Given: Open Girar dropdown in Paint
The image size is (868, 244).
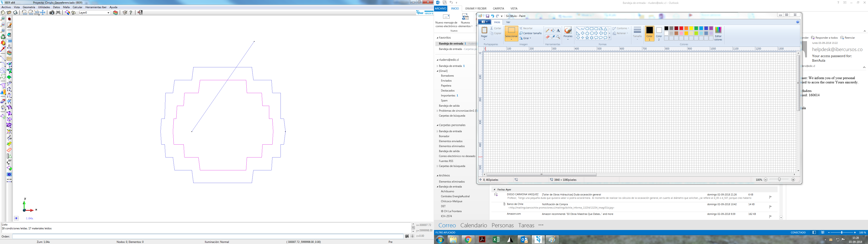Looking at the screenshot, I should (525, 38).
